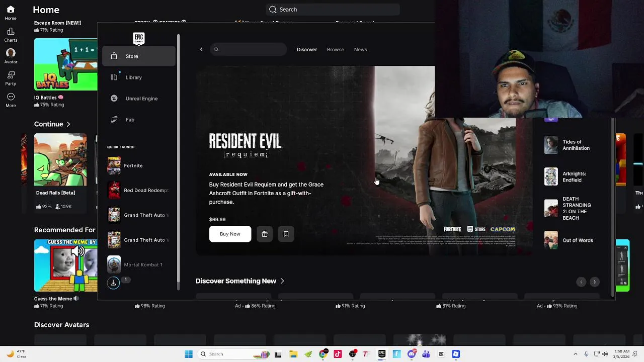This screenshot has height=362, width=644.
Task: Open More menu in Roblox sidebar
Action: pos(11,100)
